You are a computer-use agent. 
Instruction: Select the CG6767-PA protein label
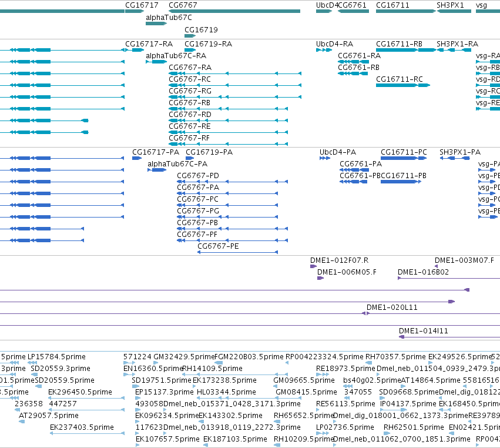pyautogui.click(x=198, y=188)
